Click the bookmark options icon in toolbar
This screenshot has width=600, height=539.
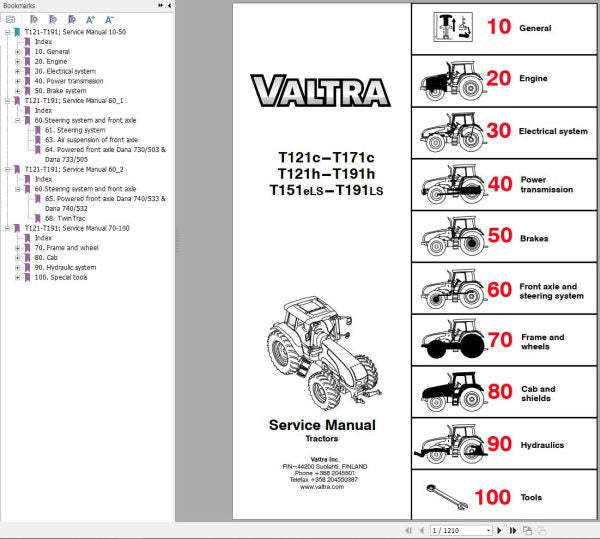(x=10, y=19)
